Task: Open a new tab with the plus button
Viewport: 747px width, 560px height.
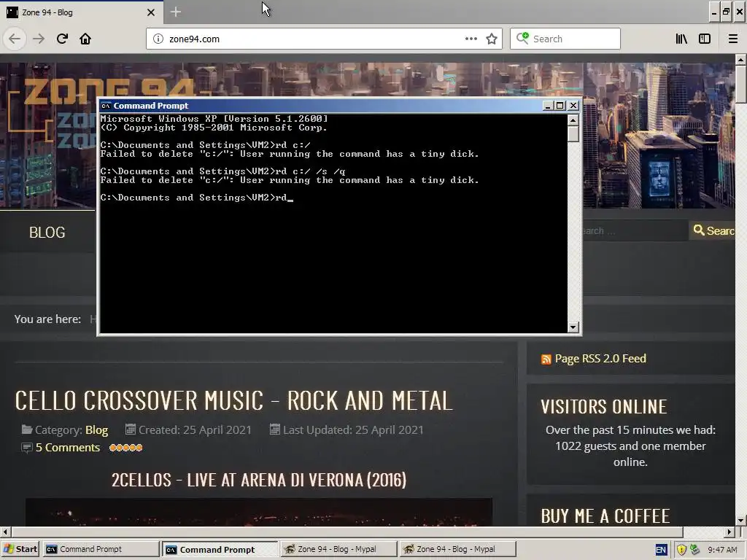Action: [x=175, y=12]
